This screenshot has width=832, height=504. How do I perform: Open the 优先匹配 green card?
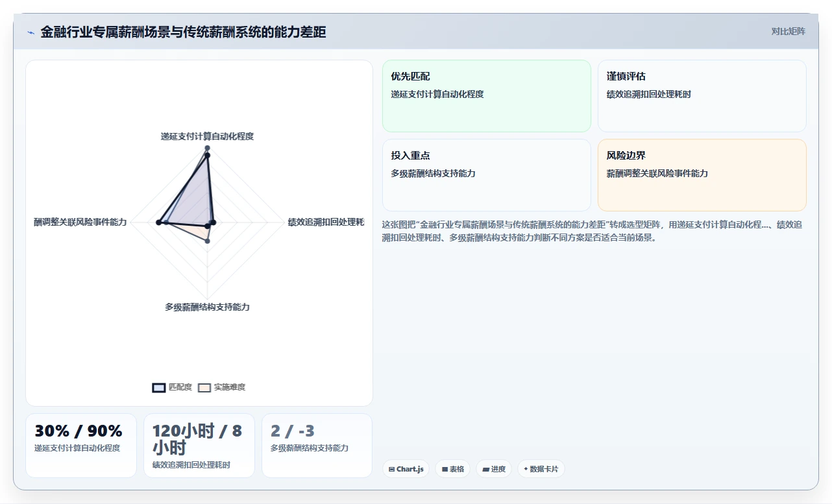pyautogui.click(x=487, y=96)
